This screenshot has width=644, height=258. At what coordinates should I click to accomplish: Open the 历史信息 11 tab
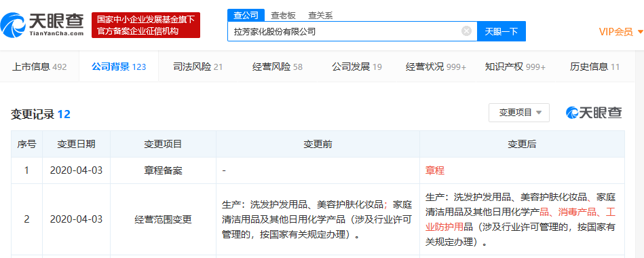tap(594, 67)
